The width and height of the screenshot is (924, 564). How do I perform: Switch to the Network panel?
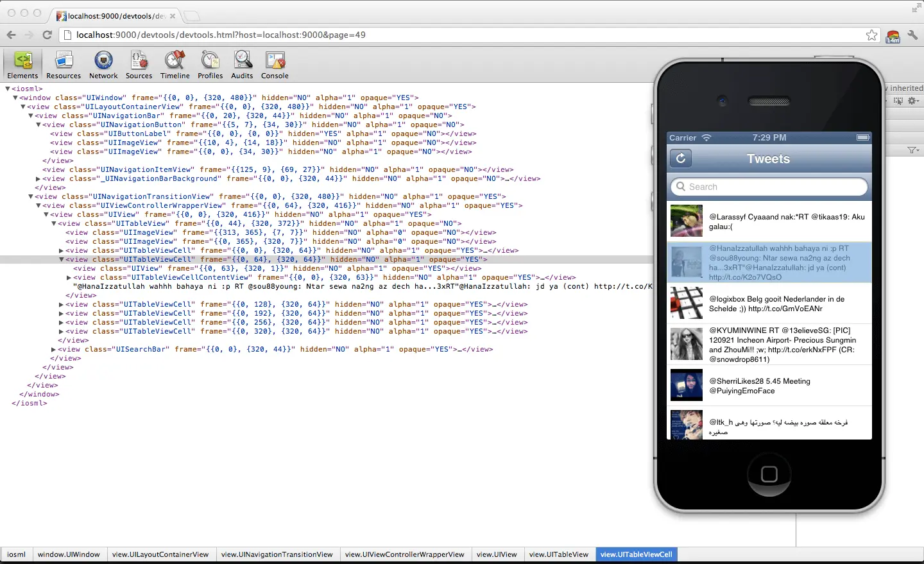click(103, 64)
